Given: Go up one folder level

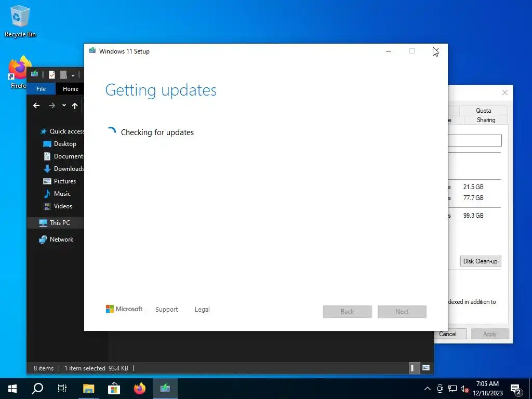Looking at the screenshot, I should [x=75, y=106].
